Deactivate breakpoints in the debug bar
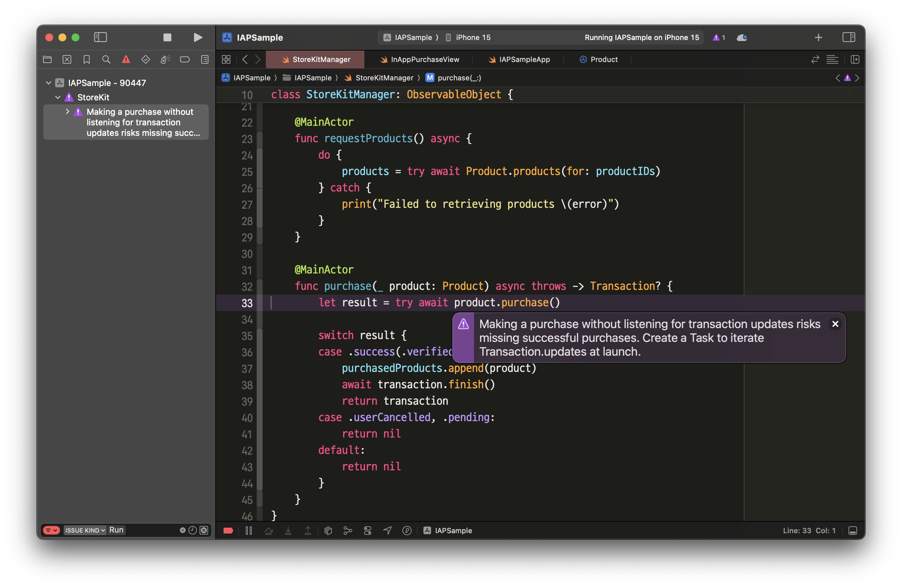 [228, 530]
